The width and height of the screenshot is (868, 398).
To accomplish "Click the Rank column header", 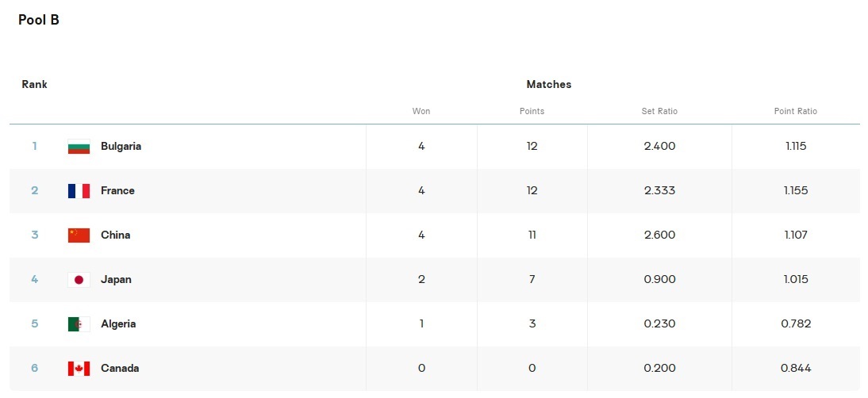I will (34, 85).
